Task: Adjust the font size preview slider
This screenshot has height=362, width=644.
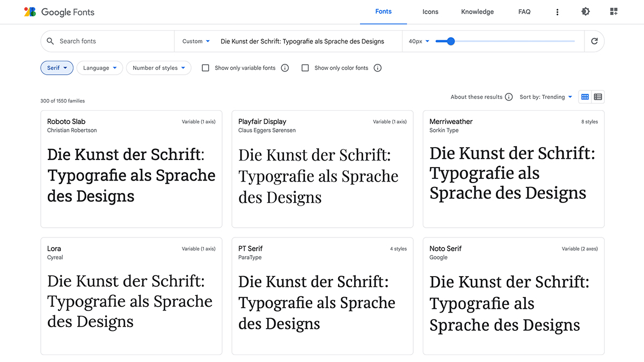Action: (504, 41)
